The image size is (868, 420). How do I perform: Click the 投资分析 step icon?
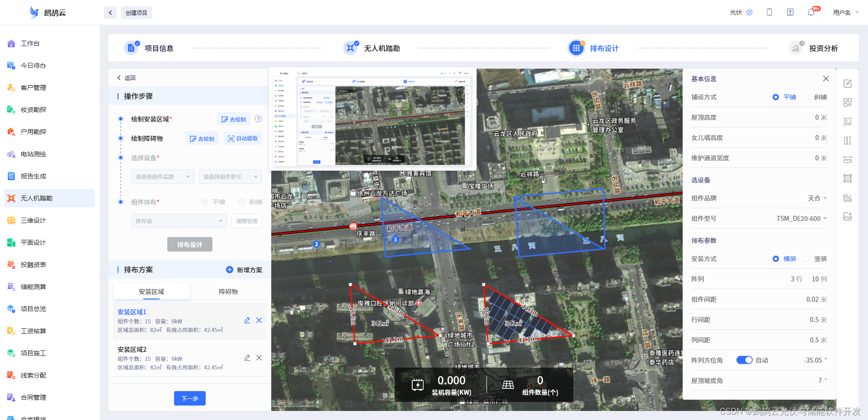click(796, 48)
